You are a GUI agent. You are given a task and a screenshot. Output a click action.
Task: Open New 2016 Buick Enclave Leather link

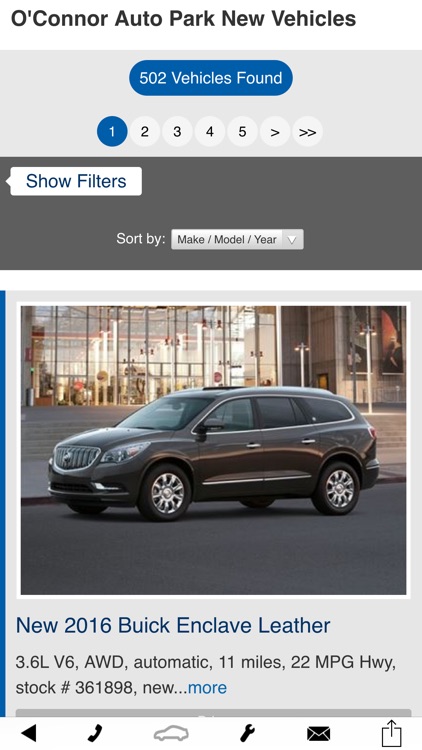(x=173, y=626)
